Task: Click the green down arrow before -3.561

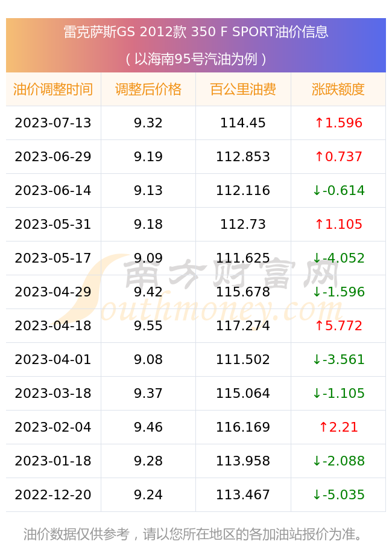Action: click(317, 359)
